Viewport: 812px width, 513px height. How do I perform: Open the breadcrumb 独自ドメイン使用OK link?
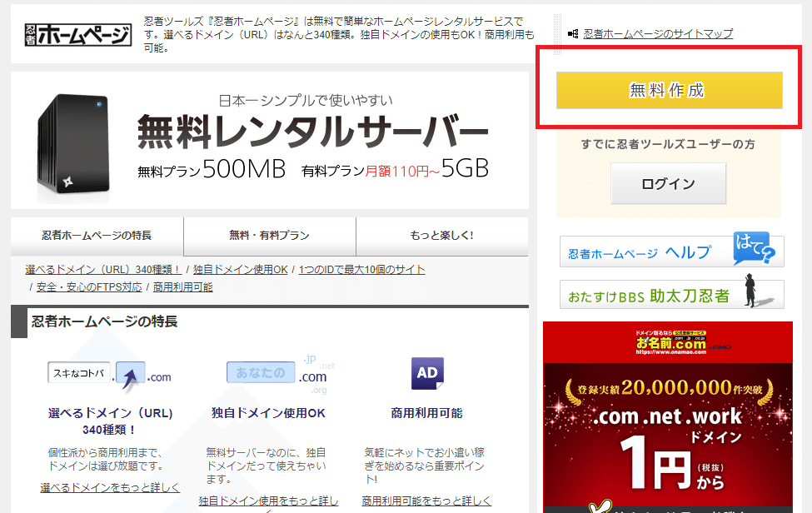(x=241, y=270)
